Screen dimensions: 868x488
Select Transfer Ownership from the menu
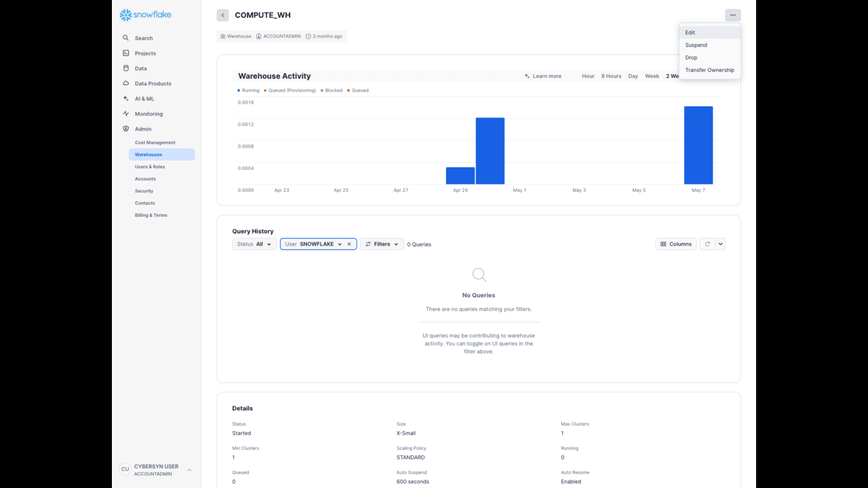tap(710, 70)
